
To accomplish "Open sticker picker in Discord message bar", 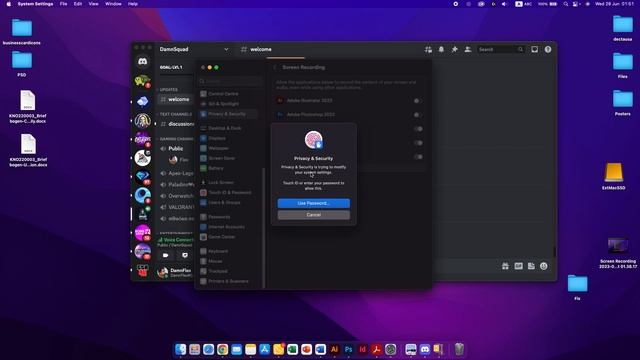I will [x=531, y=266].
